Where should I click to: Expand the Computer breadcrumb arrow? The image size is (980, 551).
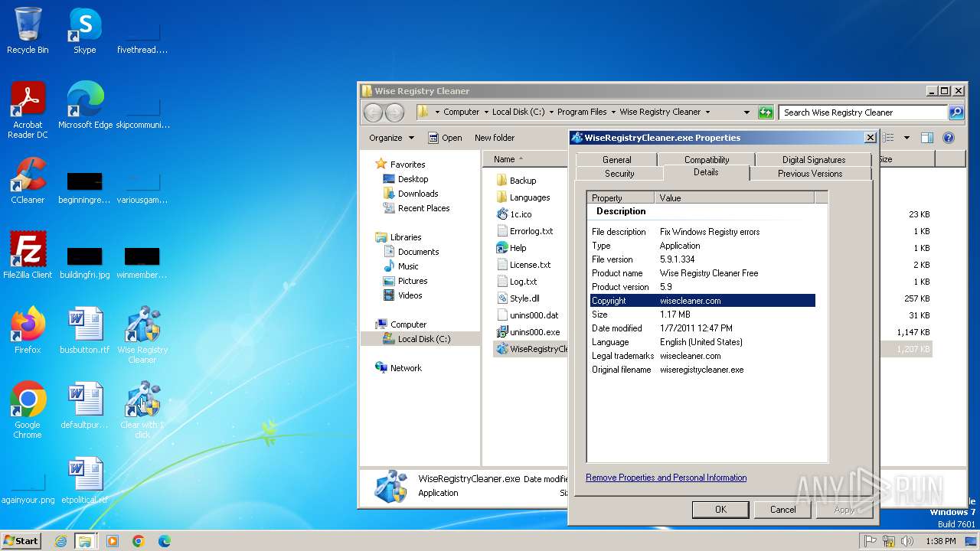tap(485, 112)
